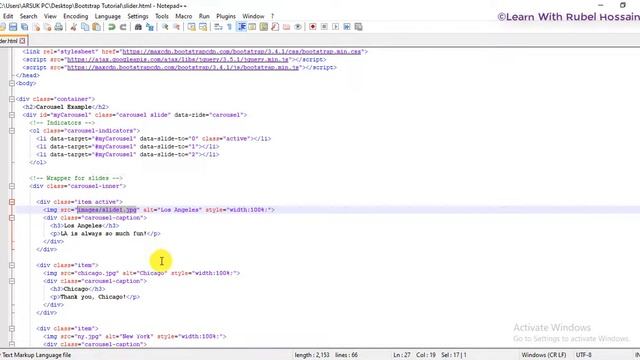Image resolution: width=640 pixels, height=360 pixels.
Task: Collapse the Chicago carousel-caption fold marker
Action: (12, 281)
